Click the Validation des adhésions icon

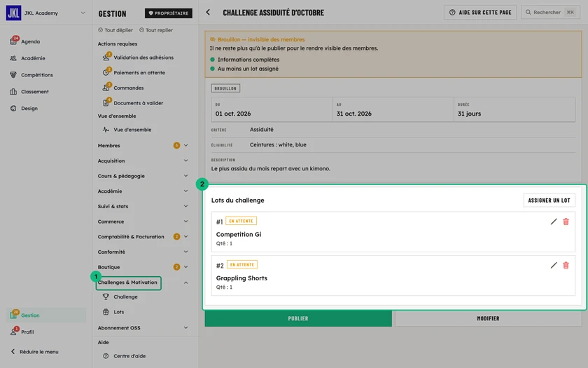[x=106, y=57]
